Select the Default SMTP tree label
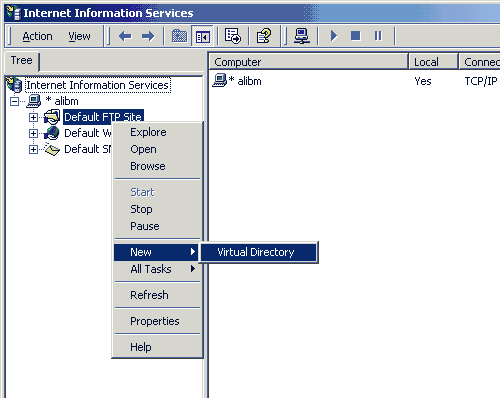500x398 pixels. point(88,149)
